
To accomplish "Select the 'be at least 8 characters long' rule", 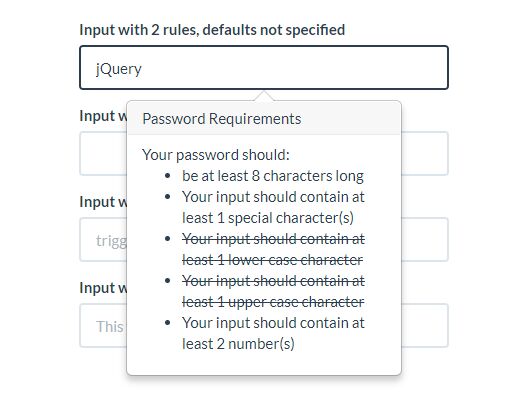I will tap(273, 176).
